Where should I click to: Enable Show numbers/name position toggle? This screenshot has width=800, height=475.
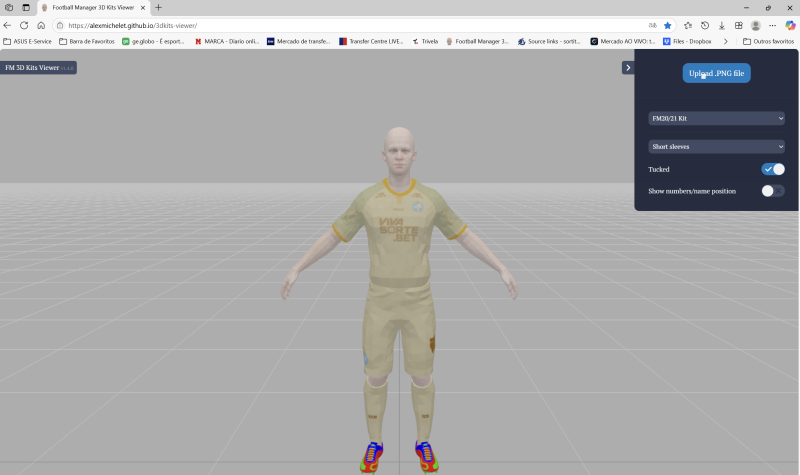point(773,190)
